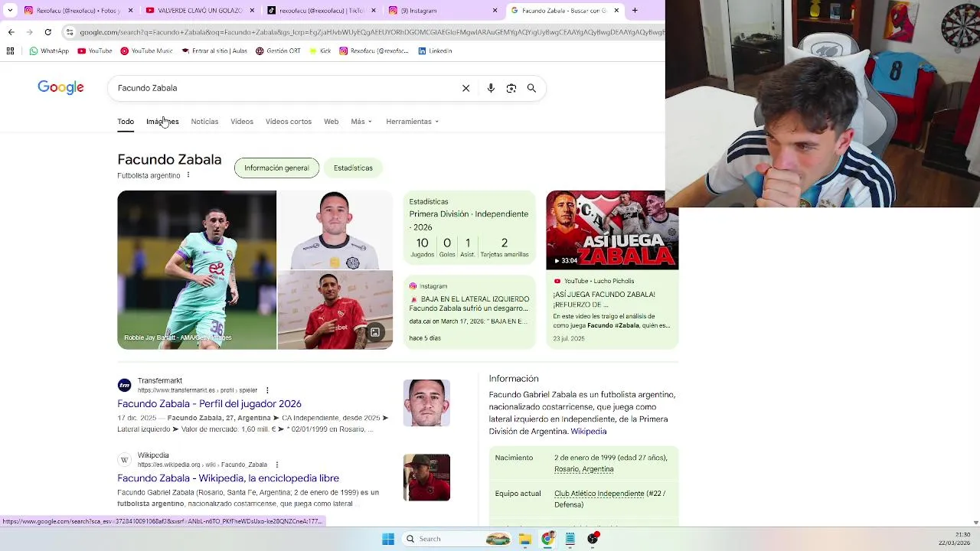Click the Chrome icon on the taskbar
Screen dimensions: 980x551
[x=547, y=539]
